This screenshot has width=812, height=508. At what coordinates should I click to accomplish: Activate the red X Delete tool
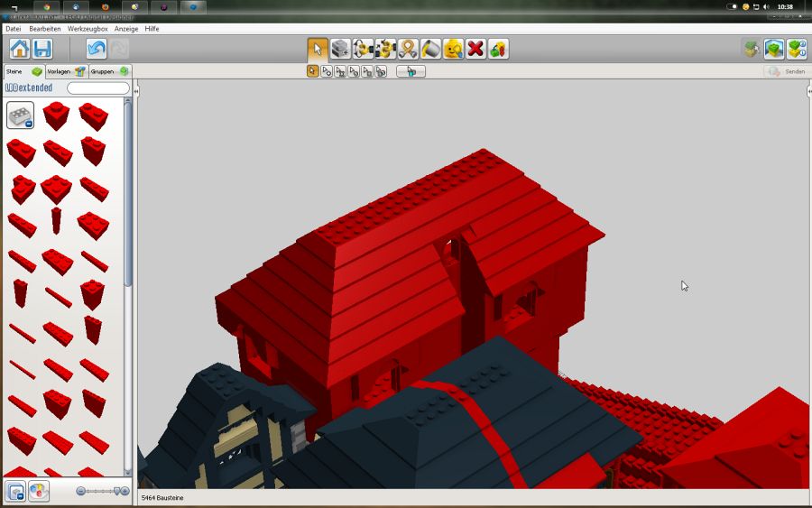coord(475,49)
